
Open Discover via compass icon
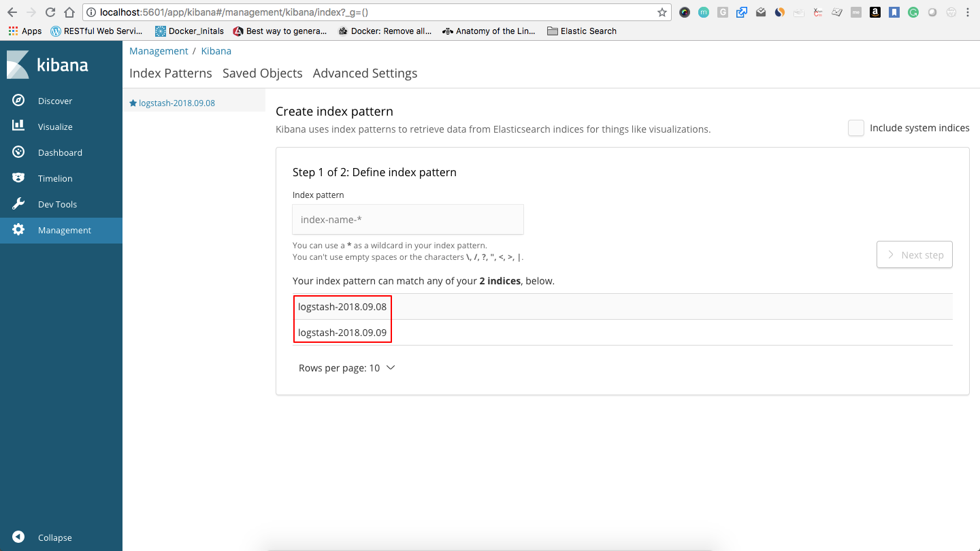(18, 101)
